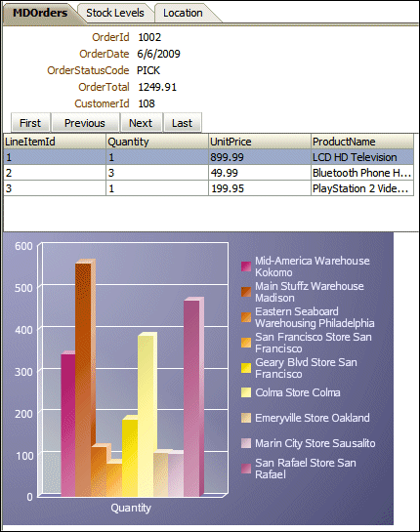The width and height of the screenshot is (420, 532).
Task: Jump to the Last order record
Action: [x=183, y=123]
